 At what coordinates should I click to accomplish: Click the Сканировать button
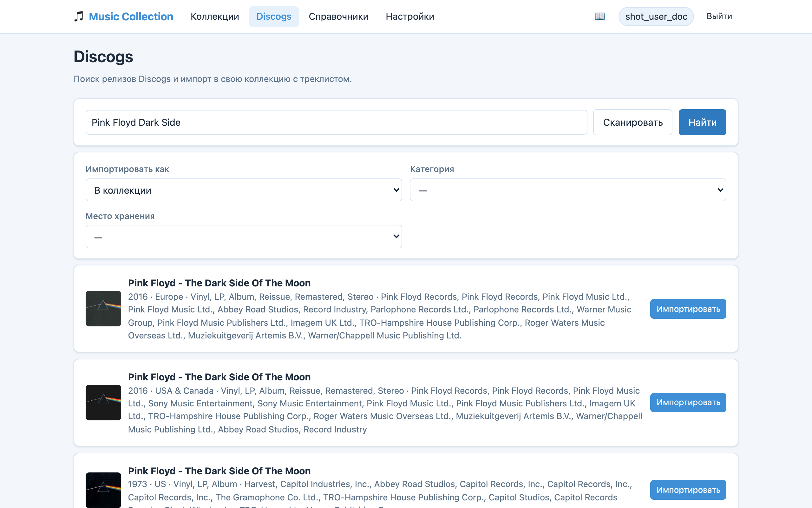pyautogui.click(x=632, y=122)
